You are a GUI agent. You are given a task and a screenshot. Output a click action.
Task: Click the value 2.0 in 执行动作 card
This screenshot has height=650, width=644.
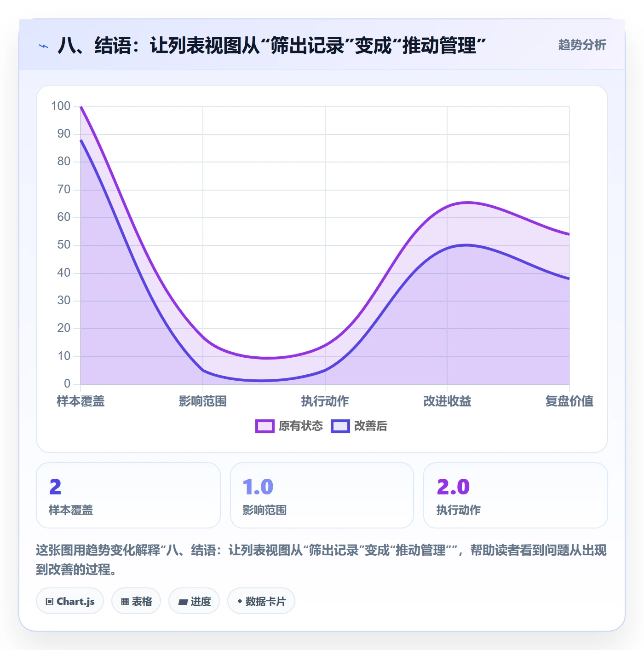[x=453, y=487]
